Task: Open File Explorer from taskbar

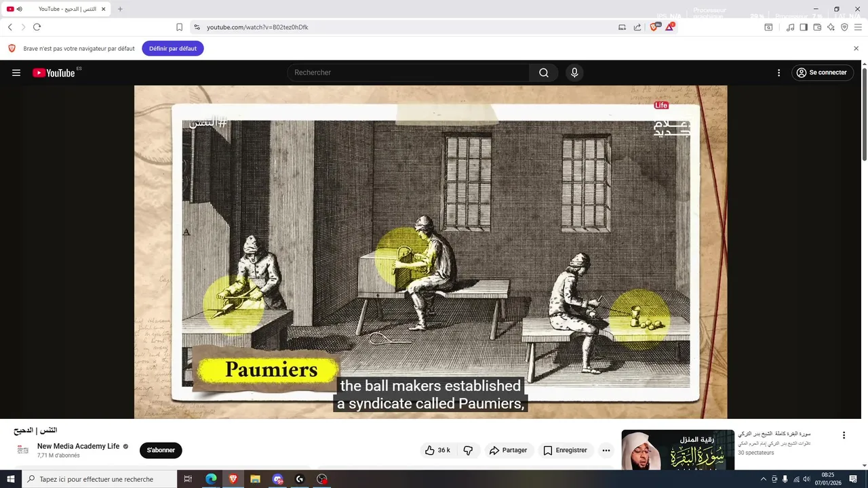Action: [255, 479]
